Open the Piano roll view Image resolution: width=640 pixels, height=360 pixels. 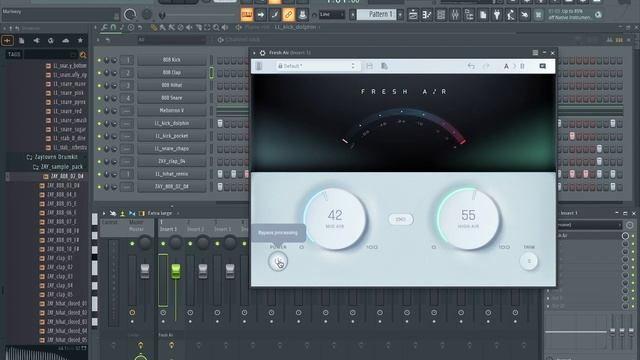tap(427, 15)
